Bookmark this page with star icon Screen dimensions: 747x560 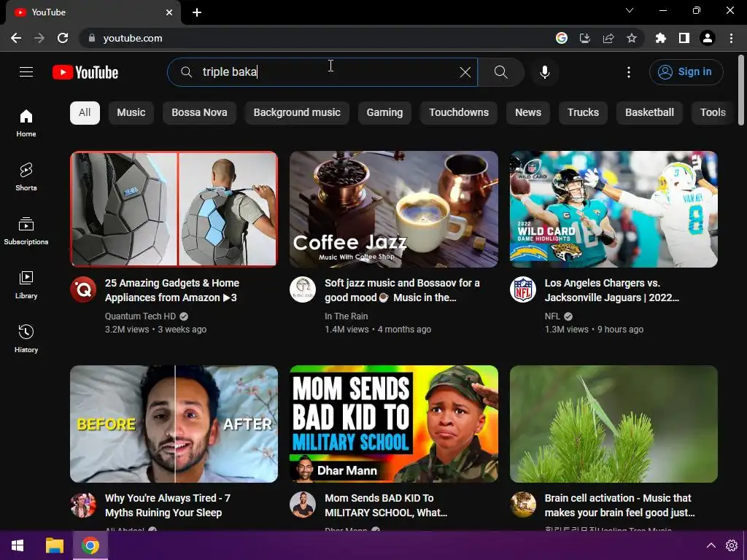tap(631, 38)
